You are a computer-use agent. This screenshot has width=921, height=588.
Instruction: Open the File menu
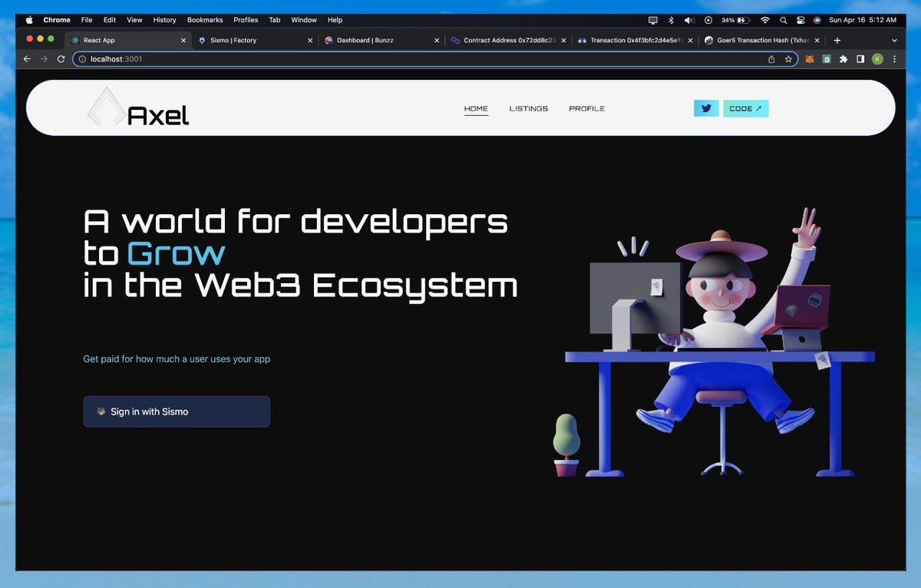(87, 20)
